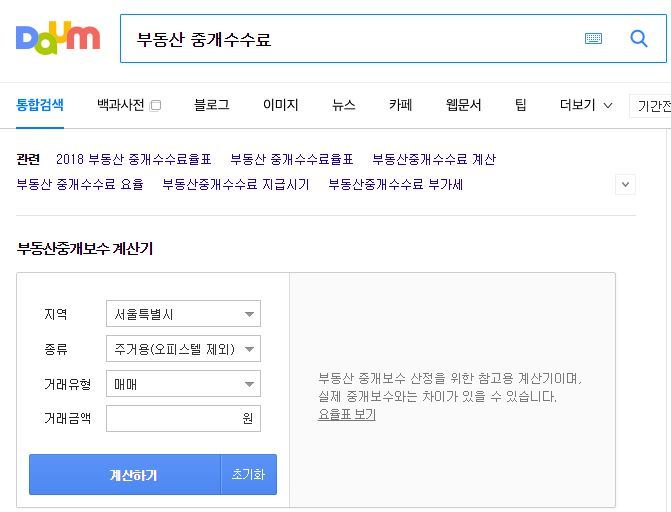The image size is (671, 512).
Task: Click the 초기화 reset button
Action: pyautogui.click(x=249, y=475)
